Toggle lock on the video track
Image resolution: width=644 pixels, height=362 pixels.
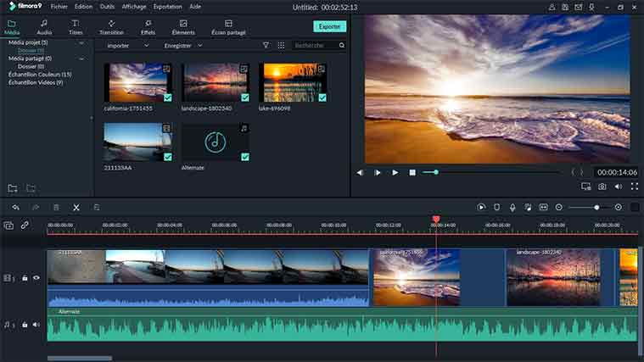25,277
